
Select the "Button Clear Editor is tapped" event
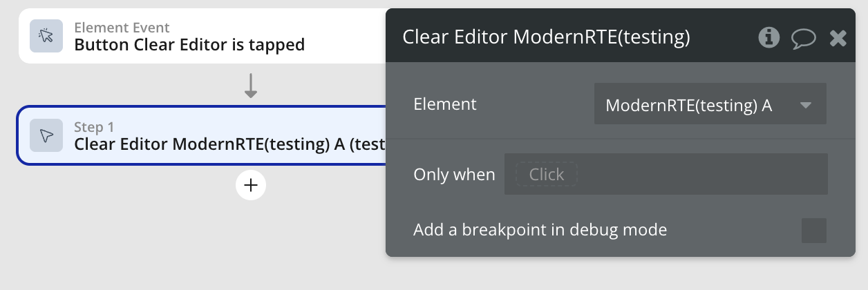click(x=189, y=45)
